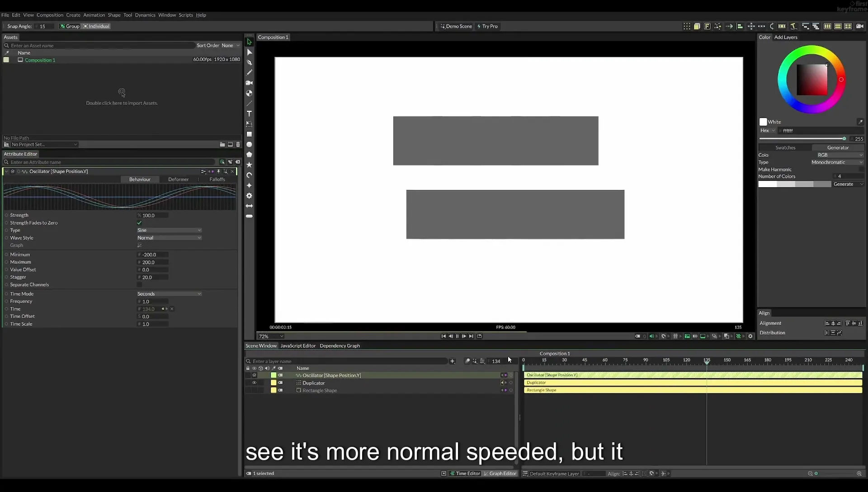868x492 pixels.
Task: Choose the Ellipse shape tool
Action: [249, 145]
